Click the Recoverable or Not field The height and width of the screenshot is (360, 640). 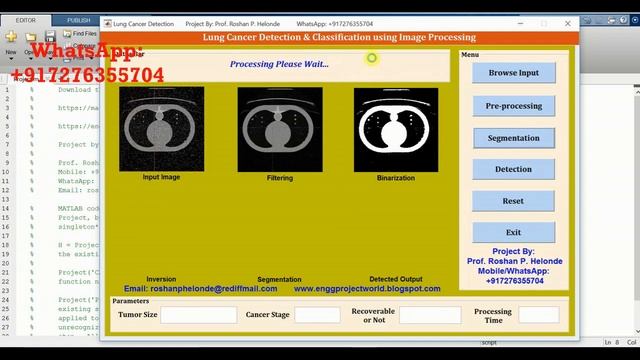click(430, 315)
